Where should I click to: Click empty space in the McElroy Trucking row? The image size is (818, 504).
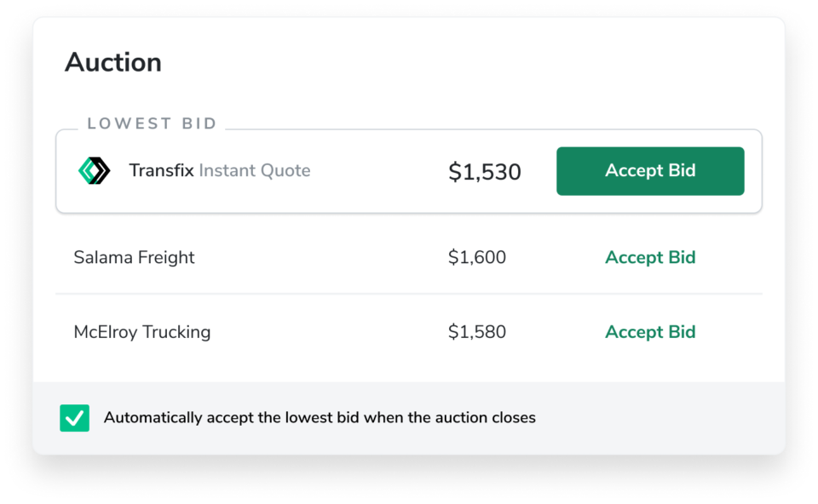point(332,332)
